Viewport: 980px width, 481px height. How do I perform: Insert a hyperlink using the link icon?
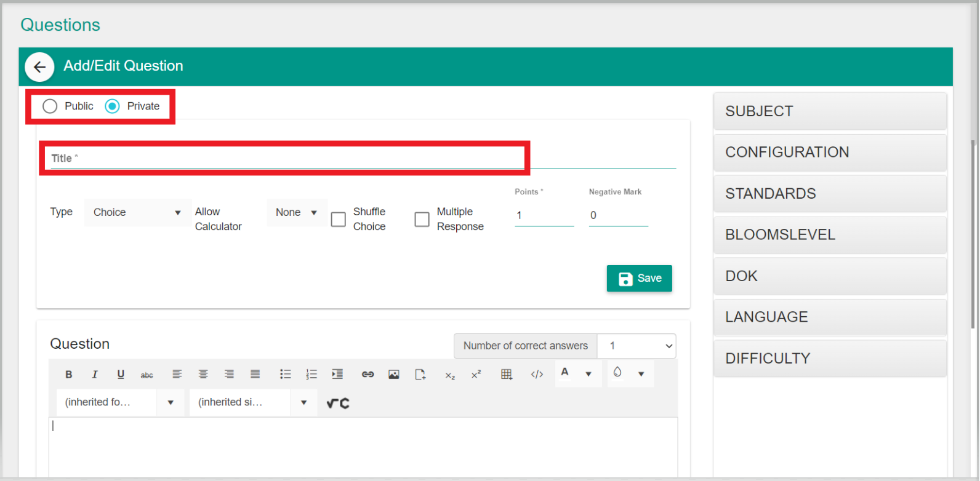pos(367,375)
